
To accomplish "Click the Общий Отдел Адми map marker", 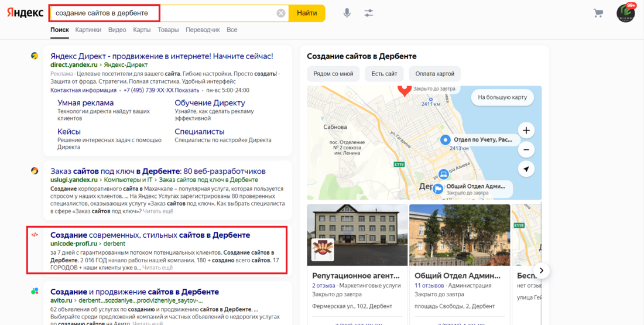I will click(x=438, y=189).
